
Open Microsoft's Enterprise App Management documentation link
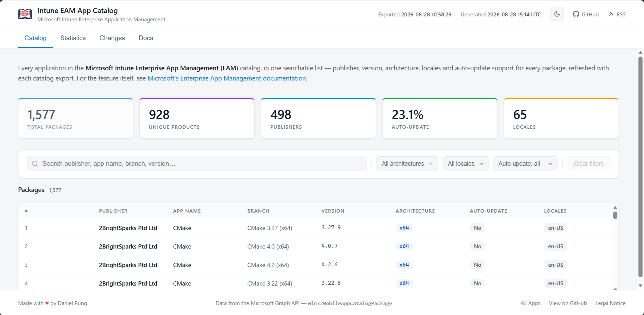coord(227,78)
